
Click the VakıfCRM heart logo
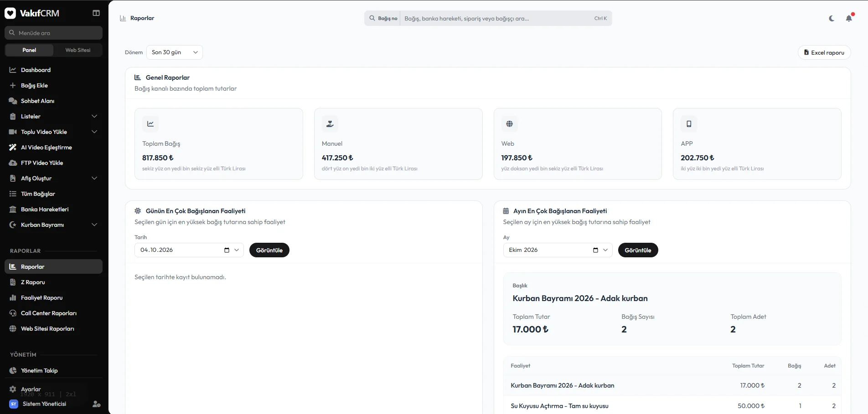tap(10, 13)
